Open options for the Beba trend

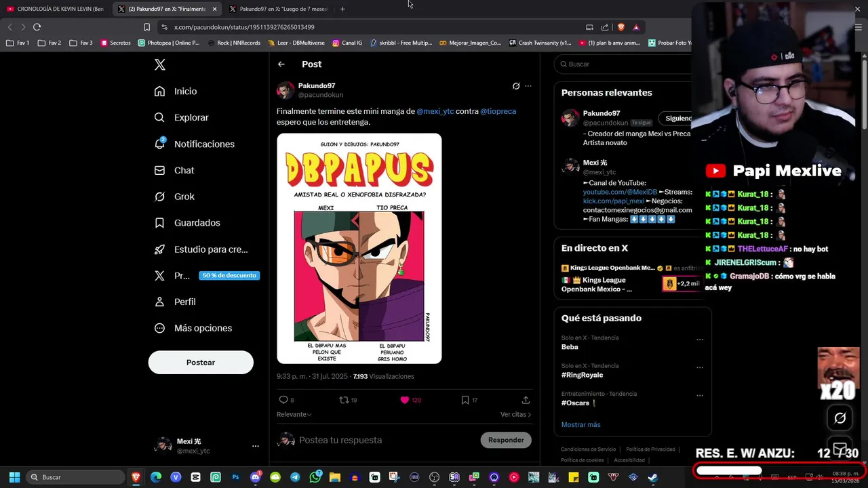(x=700, y=339)
